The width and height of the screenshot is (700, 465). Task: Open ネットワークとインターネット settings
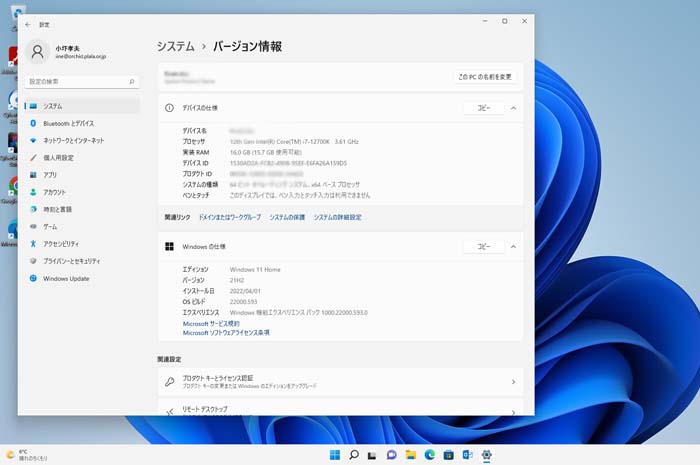(82, 141)
